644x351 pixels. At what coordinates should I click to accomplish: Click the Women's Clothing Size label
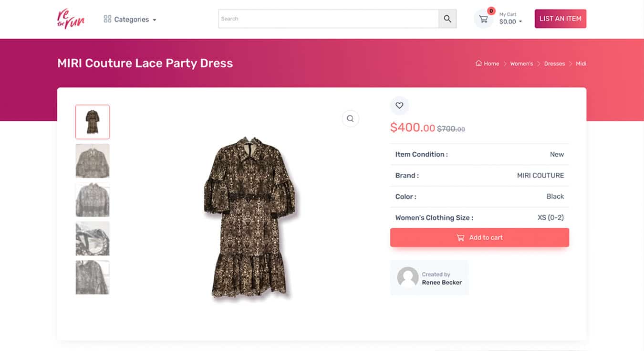tap(434, 217)
